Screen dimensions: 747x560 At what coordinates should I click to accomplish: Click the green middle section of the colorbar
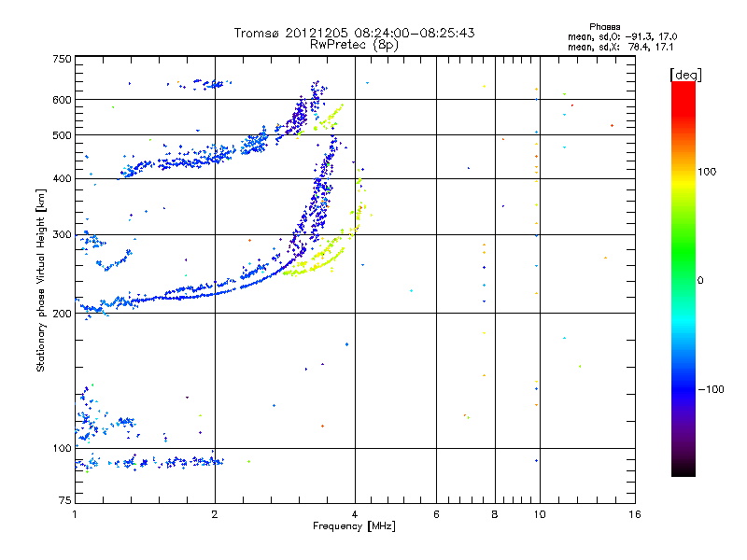[684, 252]
